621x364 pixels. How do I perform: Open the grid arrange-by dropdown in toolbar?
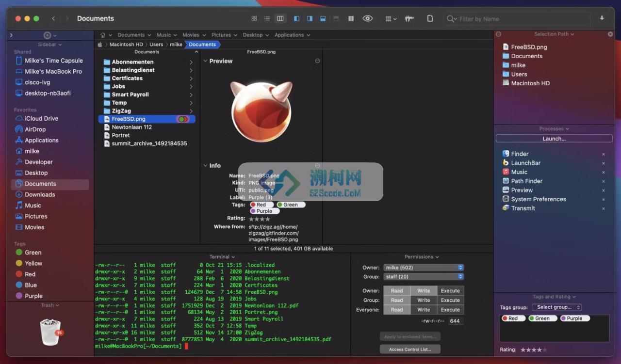click(x=391, y=18)
